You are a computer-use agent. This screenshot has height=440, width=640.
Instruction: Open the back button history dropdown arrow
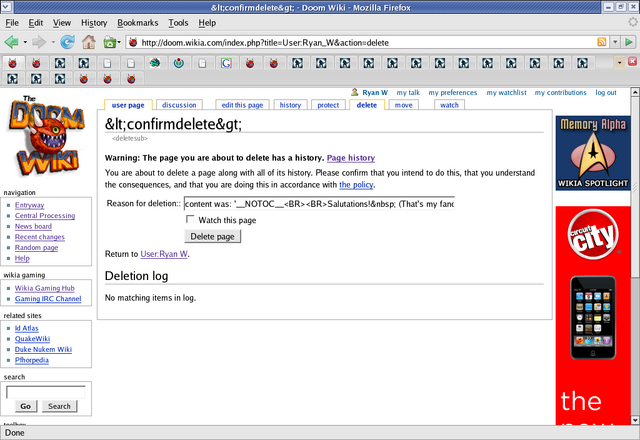tap(25, 42)
